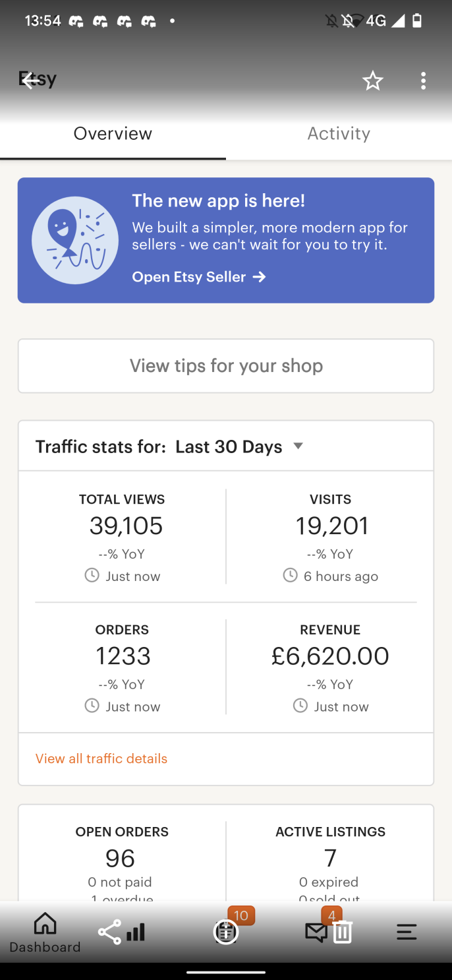Image resolution: width=452 pixels, height=980 pixels.
Task: Open the stats bar chart icon
Action: pyautogui.click(x=136, y=932)
